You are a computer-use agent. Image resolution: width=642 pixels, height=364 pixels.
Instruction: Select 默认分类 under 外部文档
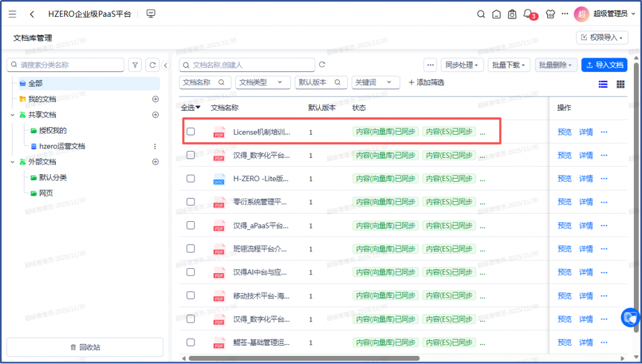coord(53,177)
